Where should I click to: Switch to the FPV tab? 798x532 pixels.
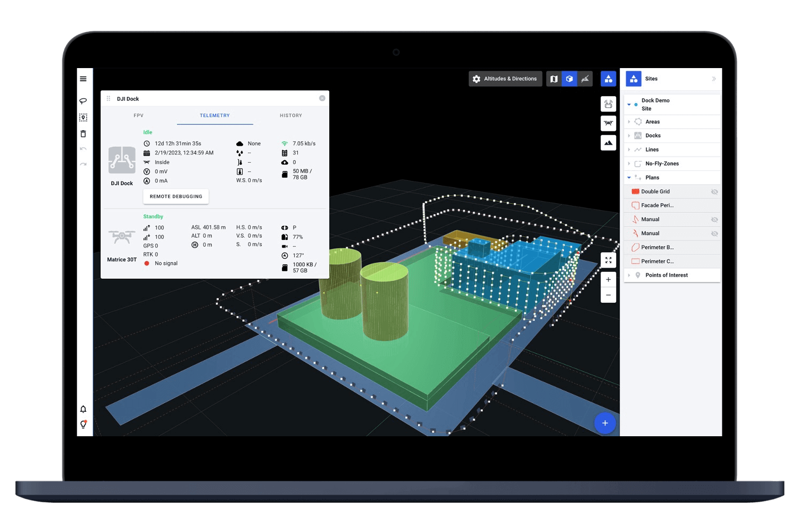[x=138, y=115]
